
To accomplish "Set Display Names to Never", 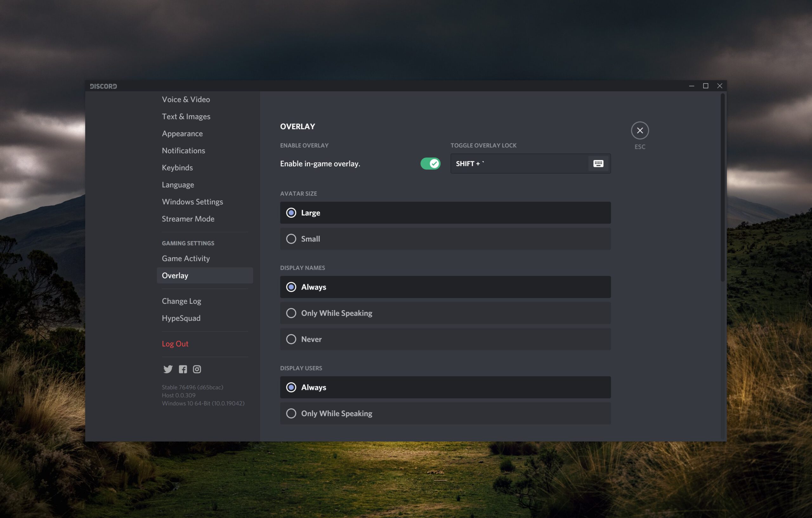I will point(445,339).
